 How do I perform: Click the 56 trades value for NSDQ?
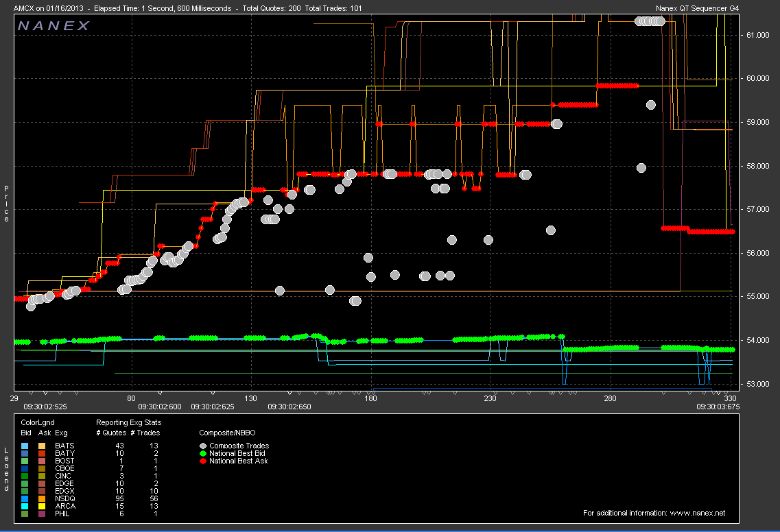[154, 498]
